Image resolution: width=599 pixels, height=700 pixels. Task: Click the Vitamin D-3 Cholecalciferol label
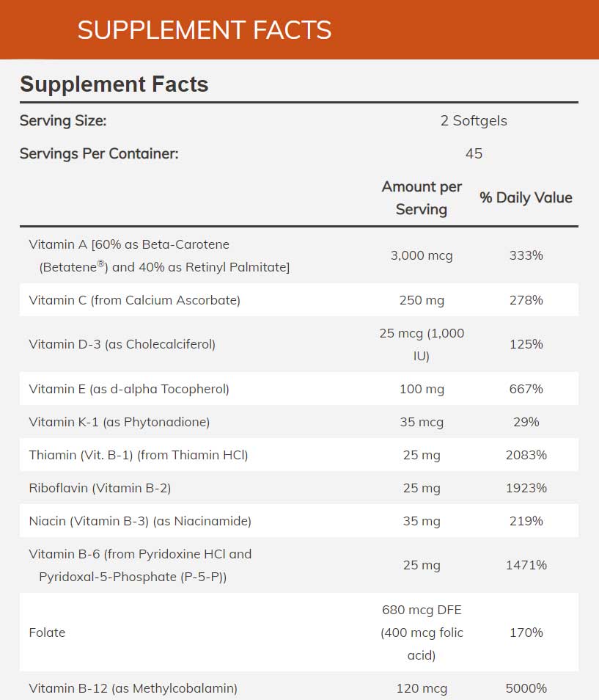click(x=122, y=344)
